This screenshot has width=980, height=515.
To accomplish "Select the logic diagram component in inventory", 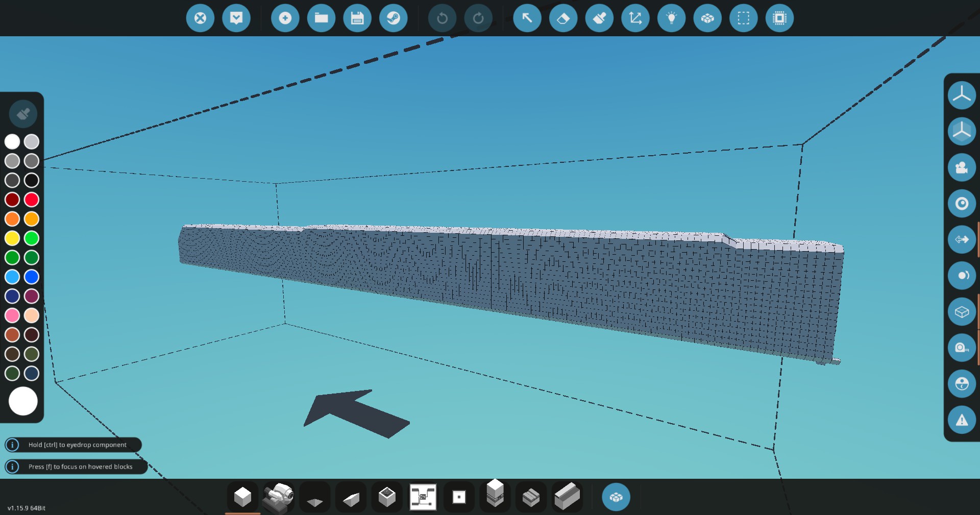I will pyautogui.click(x=423, y=497).
